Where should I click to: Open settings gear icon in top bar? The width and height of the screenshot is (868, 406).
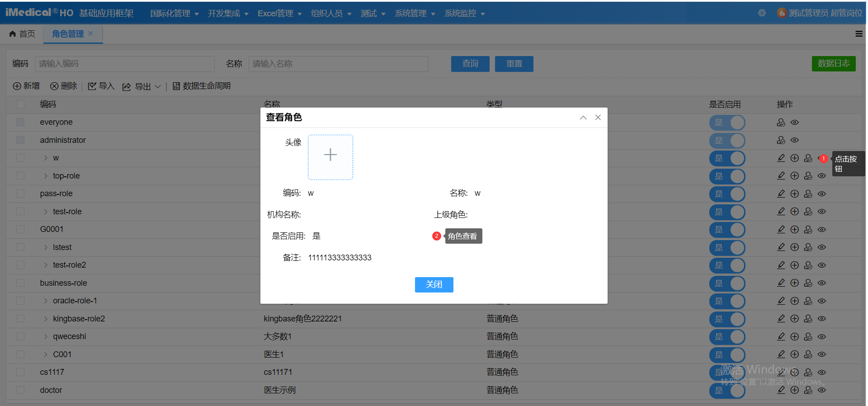(762, 13)
